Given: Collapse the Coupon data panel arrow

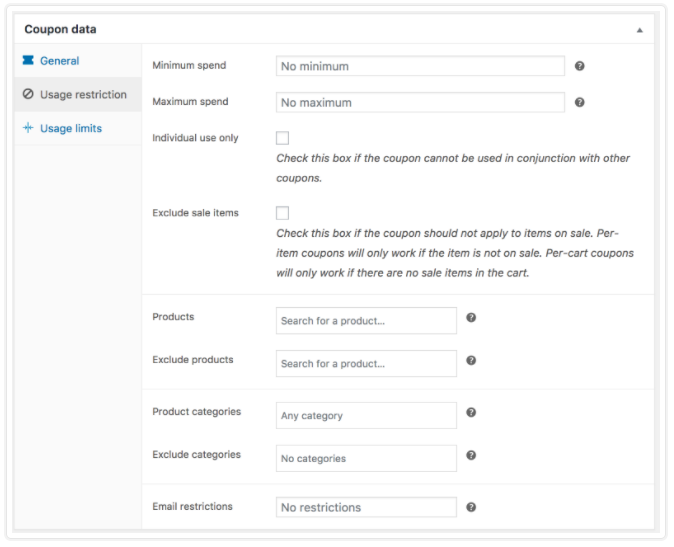Looking at the screenshot, I should 640,30.
